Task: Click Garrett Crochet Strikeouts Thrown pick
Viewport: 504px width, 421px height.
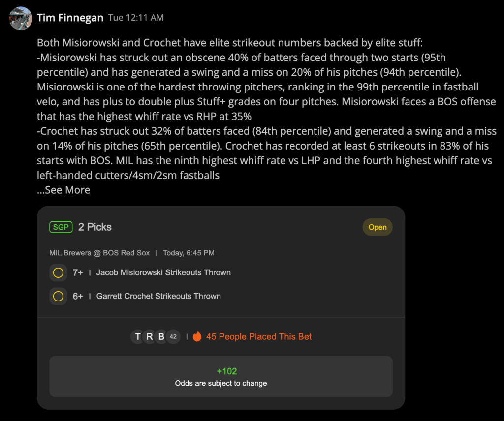Action: 158,296
